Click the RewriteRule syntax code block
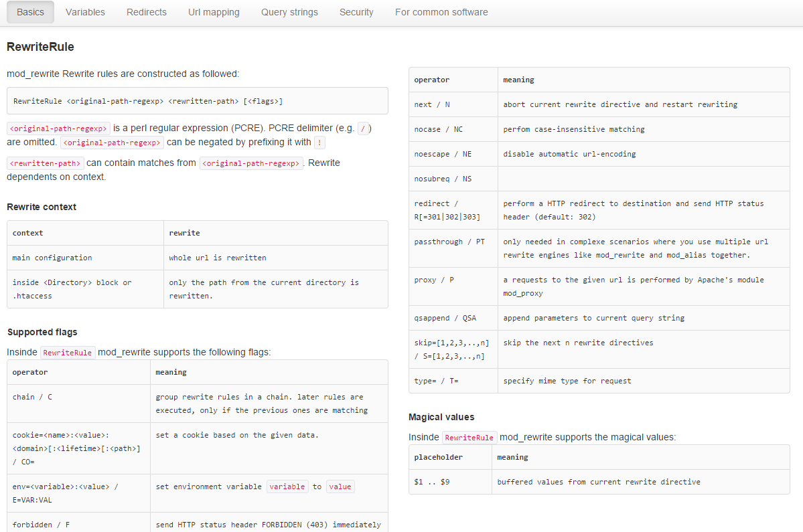803x532 pixels. pos(197,100)
